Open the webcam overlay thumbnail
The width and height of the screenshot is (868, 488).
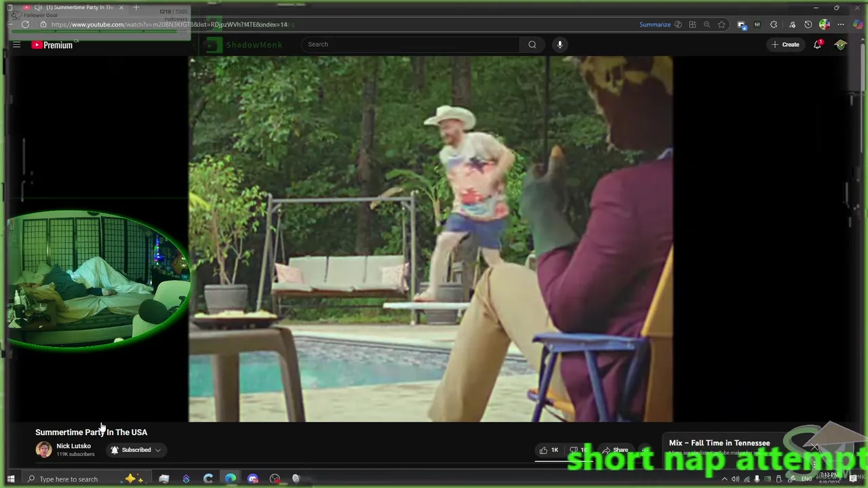98,279
